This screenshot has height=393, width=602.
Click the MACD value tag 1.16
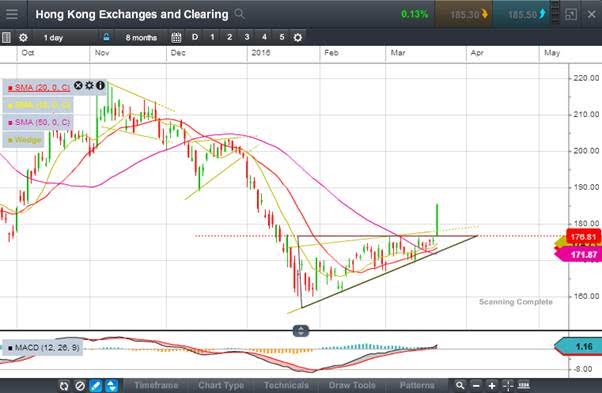[x=580, y=347]
